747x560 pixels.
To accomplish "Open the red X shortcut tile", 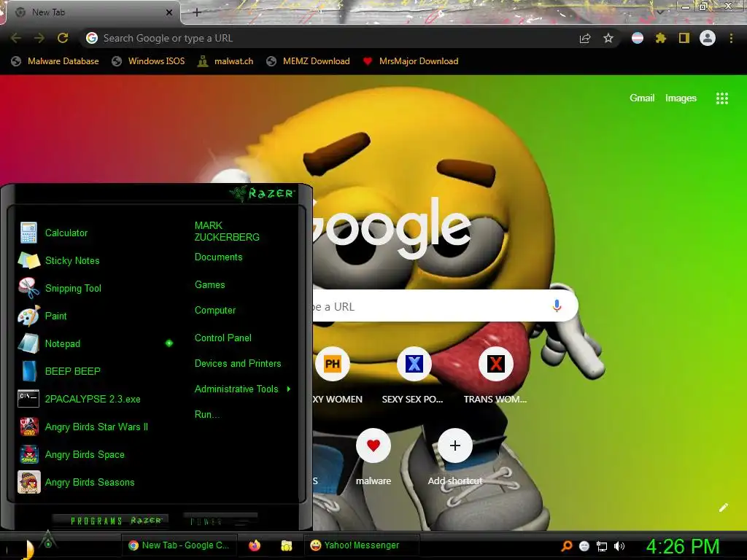I will coord(495,364).
